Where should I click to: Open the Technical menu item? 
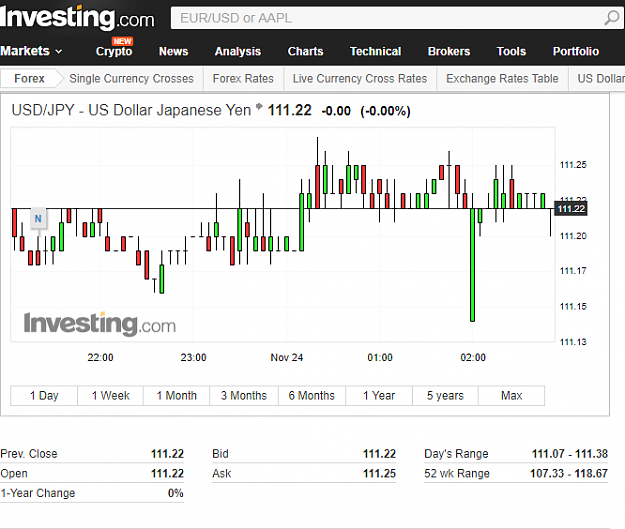[375, 51]
